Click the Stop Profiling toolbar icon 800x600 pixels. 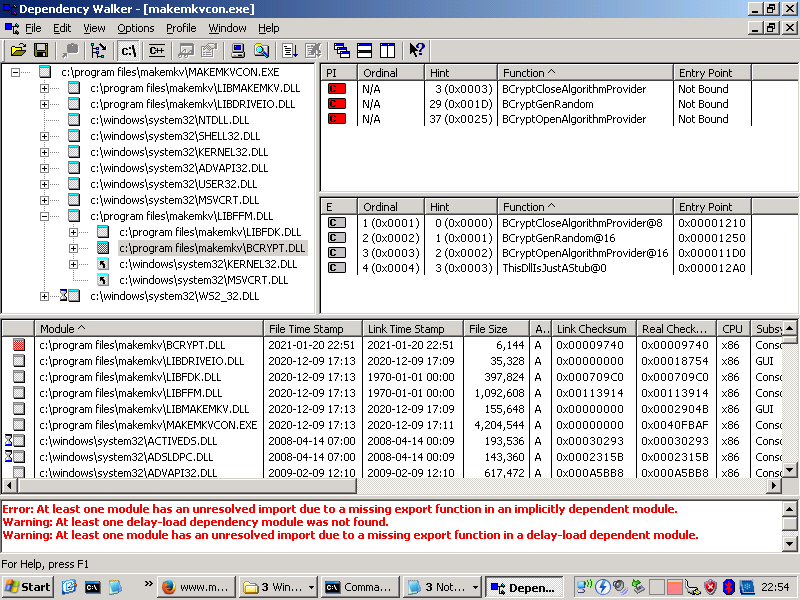point(313,50)
